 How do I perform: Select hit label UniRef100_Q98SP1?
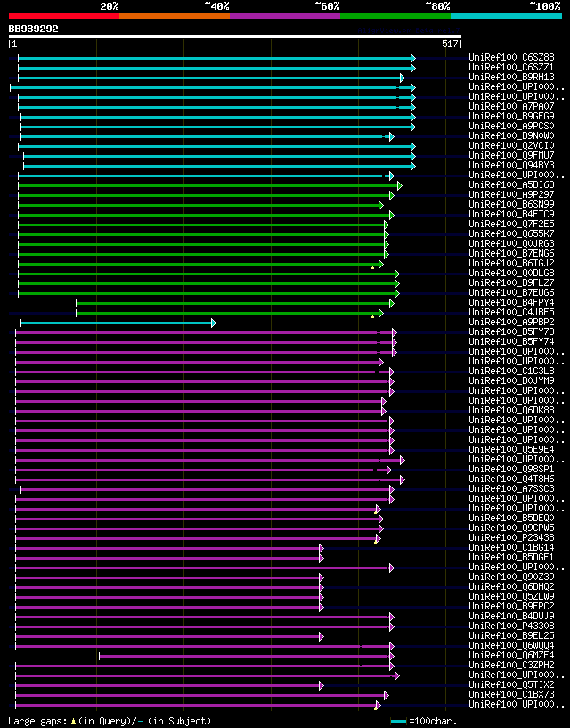(511, 469)
